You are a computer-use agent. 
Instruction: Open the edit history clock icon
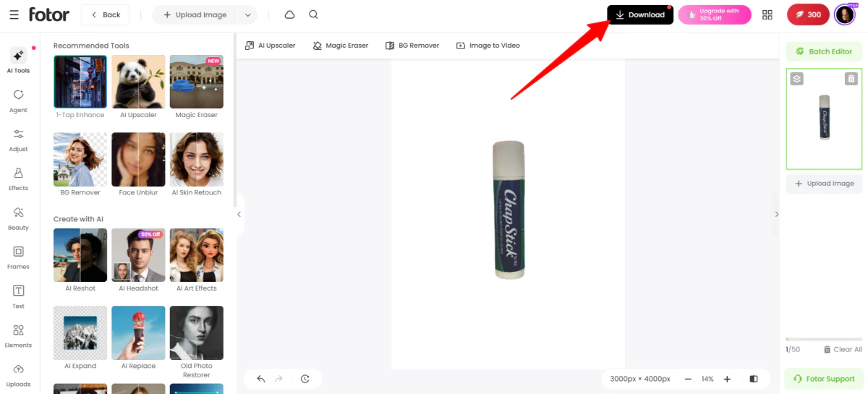(x=305, y=379)
